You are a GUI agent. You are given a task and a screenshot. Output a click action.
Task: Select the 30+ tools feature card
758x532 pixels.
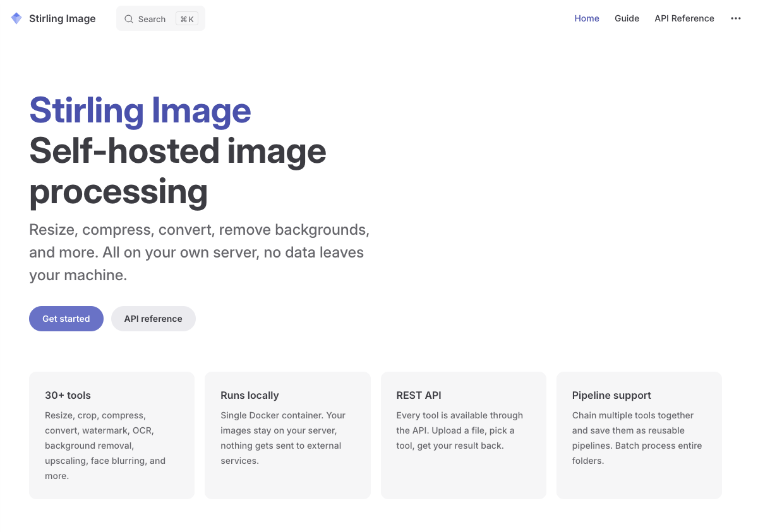tap(112, 435)
